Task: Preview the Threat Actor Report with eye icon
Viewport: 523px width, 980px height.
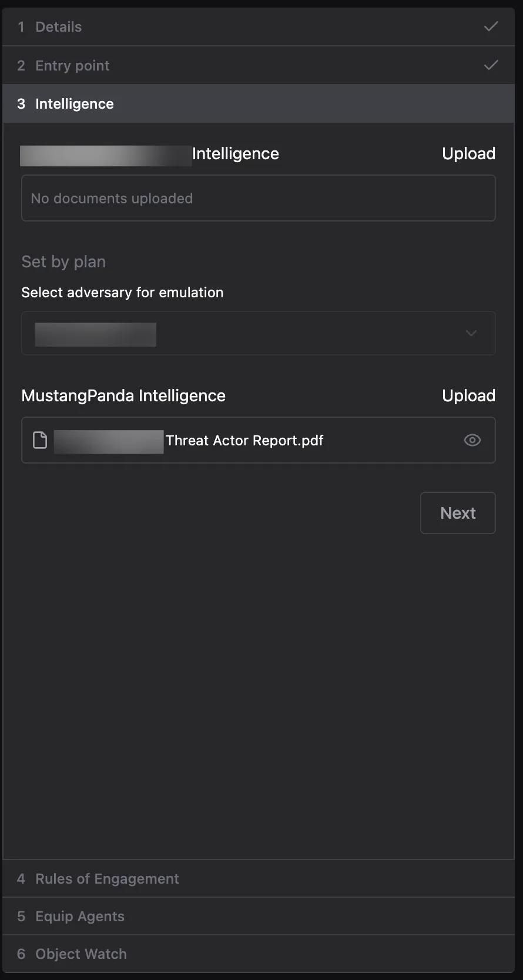Action: [472, 440]
